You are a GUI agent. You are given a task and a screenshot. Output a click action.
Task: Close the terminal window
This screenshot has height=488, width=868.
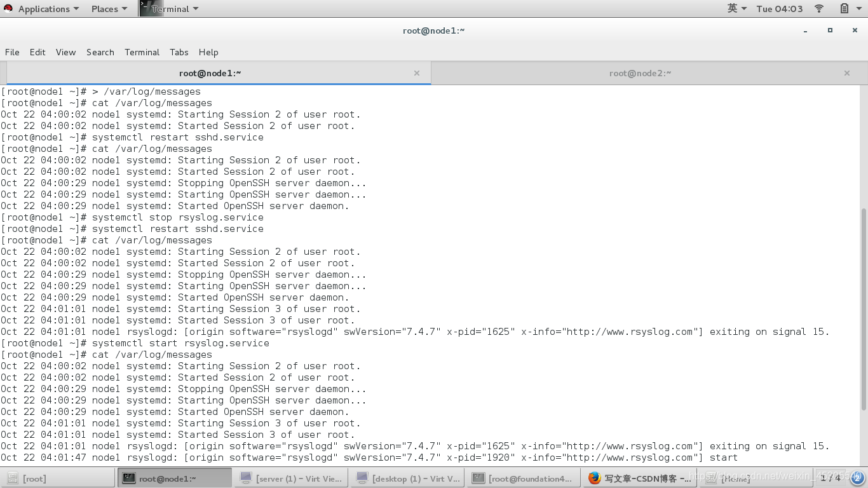[x=854, y=30]
